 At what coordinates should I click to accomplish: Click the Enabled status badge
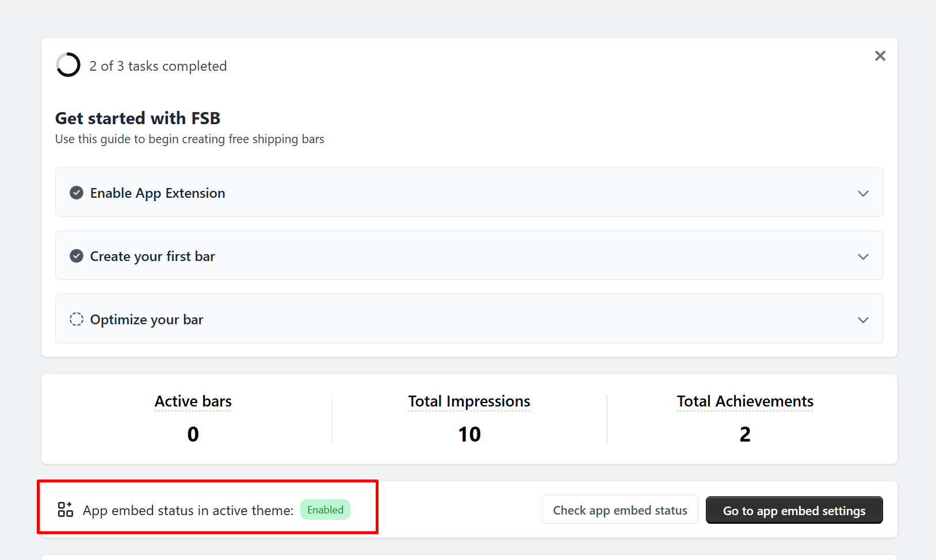point(325,510)
